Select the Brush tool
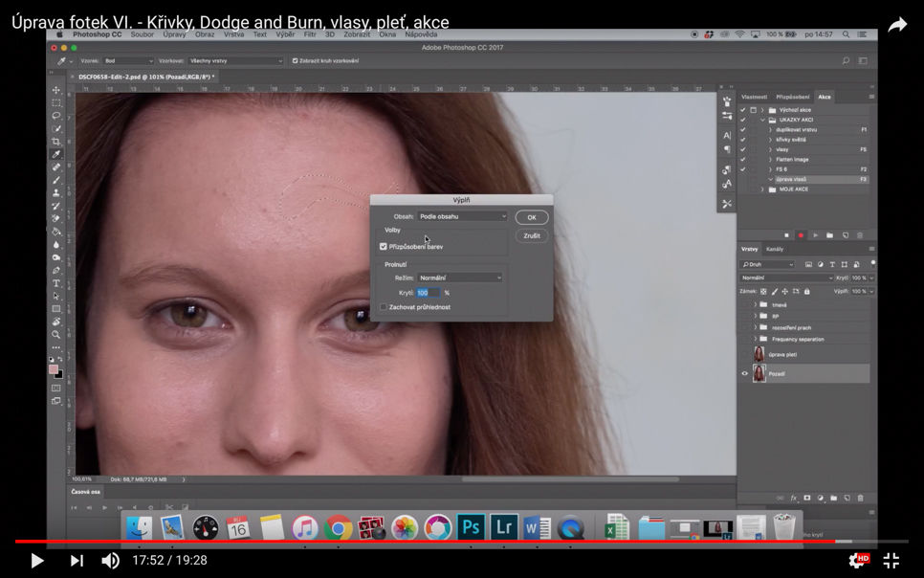 click(56, 180)
